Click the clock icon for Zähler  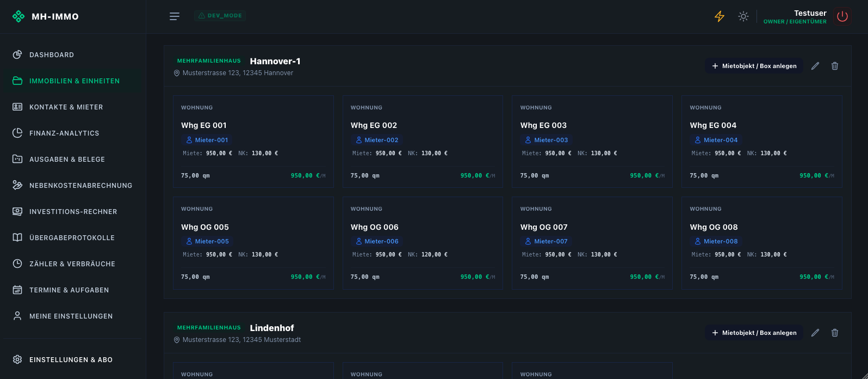click(x=17, y=264)
